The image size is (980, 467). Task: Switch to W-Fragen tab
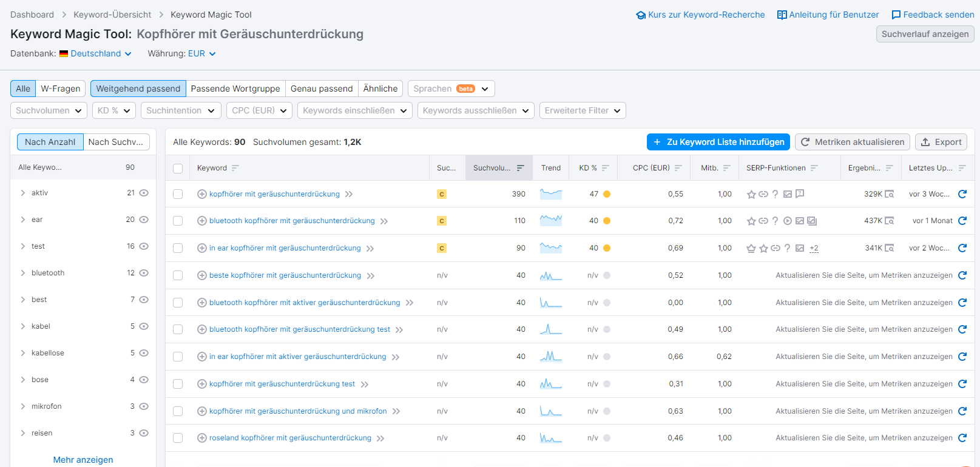[60, 89]
